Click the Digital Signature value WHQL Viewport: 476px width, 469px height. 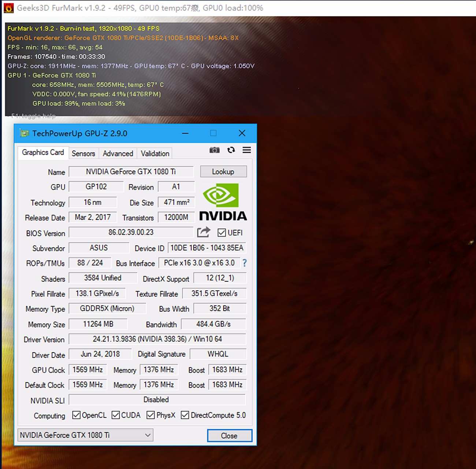click(218, 354)
